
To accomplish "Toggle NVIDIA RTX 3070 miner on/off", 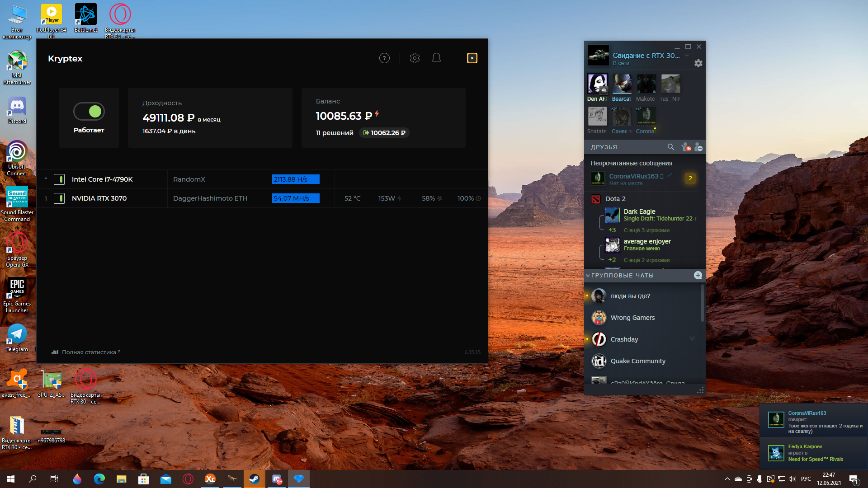I will [59, 198].
